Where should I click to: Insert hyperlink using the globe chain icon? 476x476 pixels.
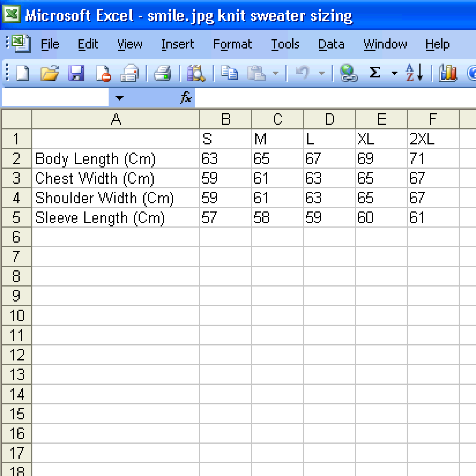(x=349, y=73)
